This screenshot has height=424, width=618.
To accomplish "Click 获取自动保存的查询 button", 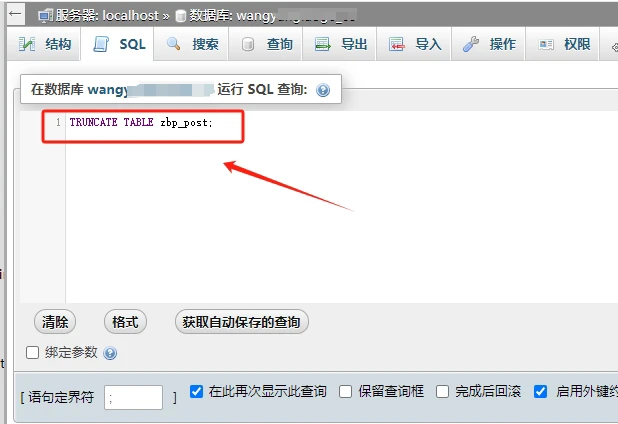I will (x=241, y=322).
